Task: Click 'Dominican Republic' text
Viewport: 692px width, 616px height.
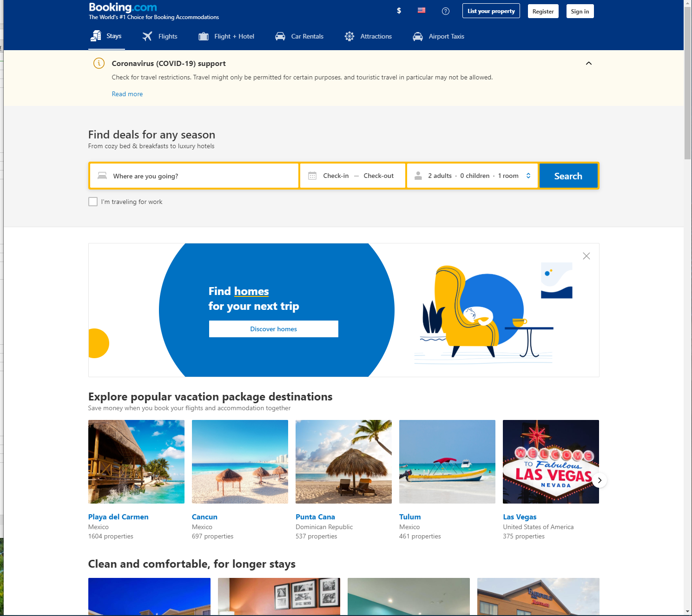Action: click(x=324, y=527)
